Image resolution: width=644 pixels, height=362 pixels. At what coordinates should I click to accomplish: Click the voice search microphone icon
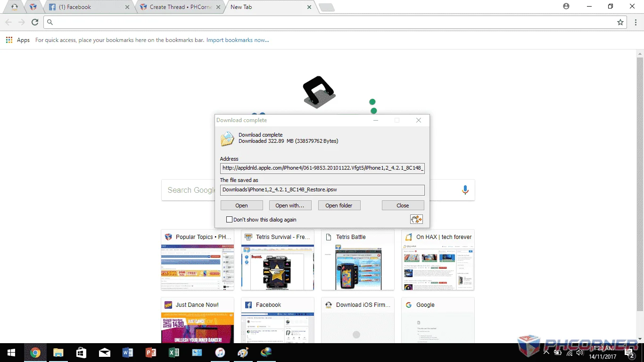pos(465,190)
